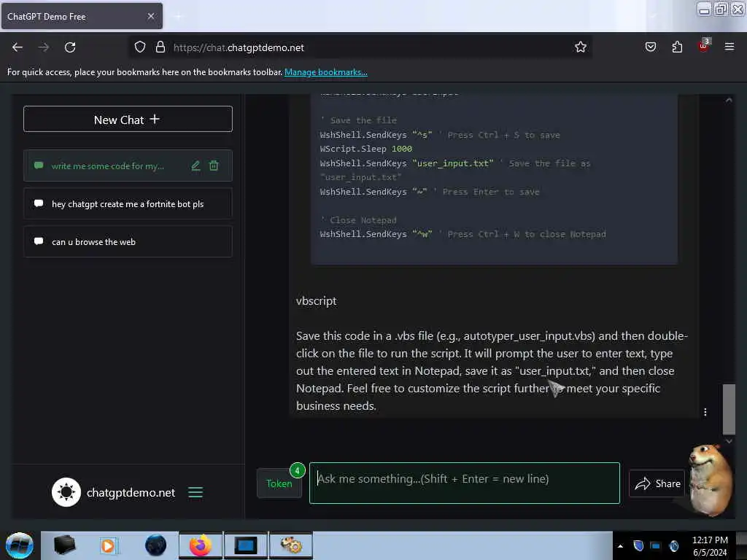Viewport: 747px width, 560px height.
Task: Show hidden system tray icons
Action: point(620,546)
